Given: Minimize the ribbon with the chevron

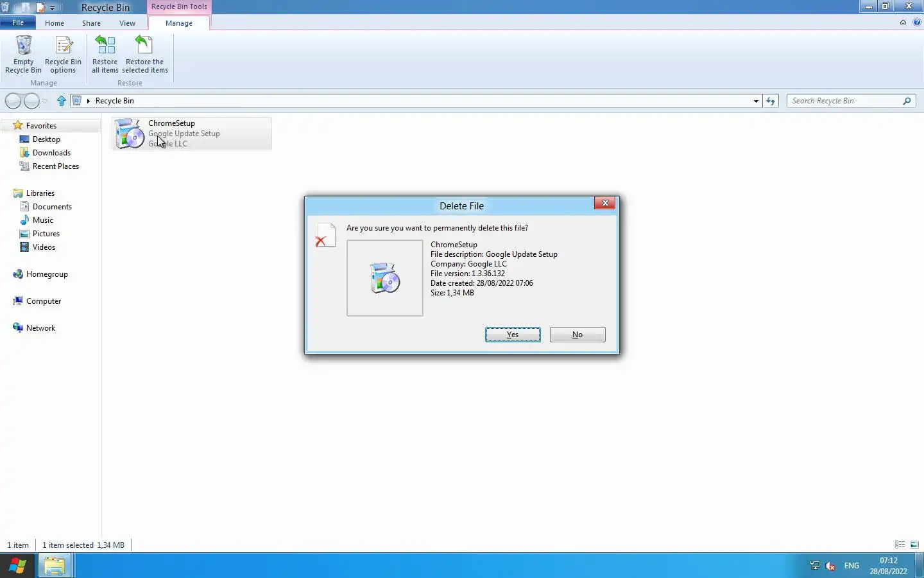Looking at the screenshot, I should click(x=903, y=22).
